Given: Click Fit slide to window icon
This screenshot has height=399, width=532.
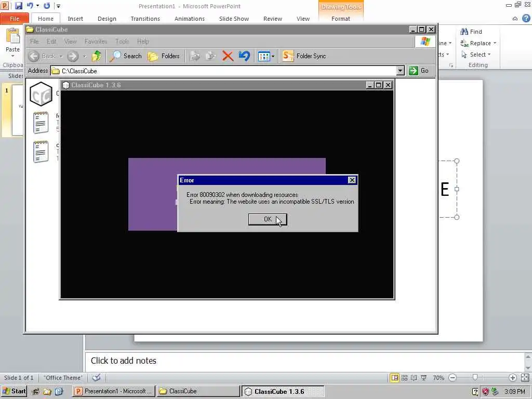Looking at the screenshot, I should pos(525,378).
